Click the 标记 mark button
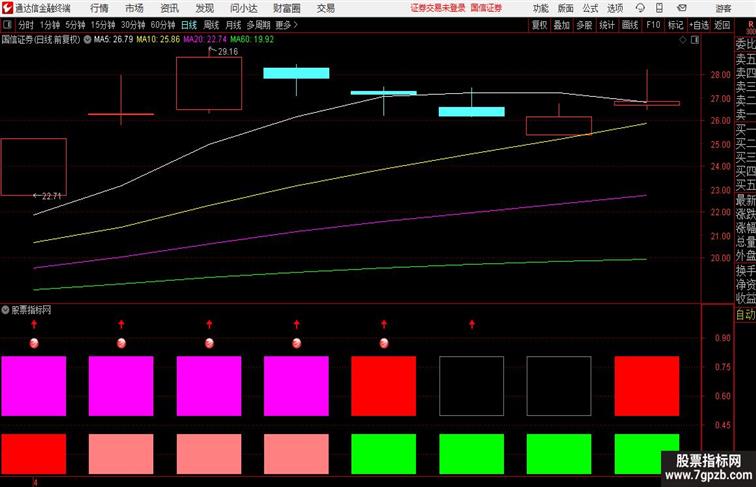This screenshot has width=756, height=487. 675,25
